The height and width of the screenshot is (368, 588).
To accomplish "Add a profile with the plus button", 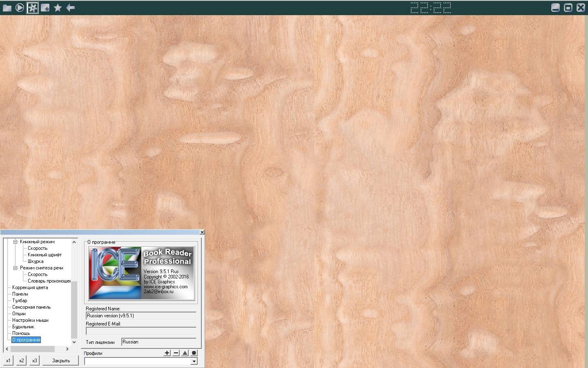I will 167,353.
